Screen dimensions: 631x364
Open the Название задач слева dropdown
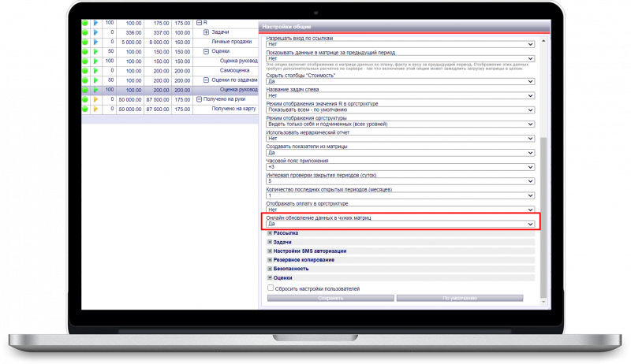401,95
